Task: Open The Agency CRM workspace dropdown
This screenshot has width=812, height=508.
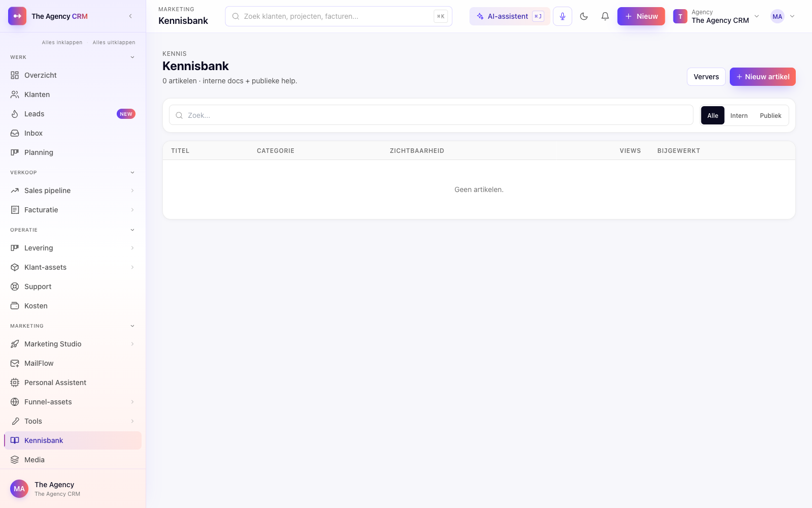Action: (716, 16)
